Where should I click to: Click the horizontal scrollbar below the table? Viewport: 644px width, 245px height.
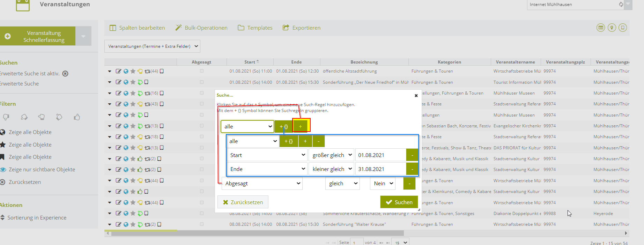coord(258,233)
